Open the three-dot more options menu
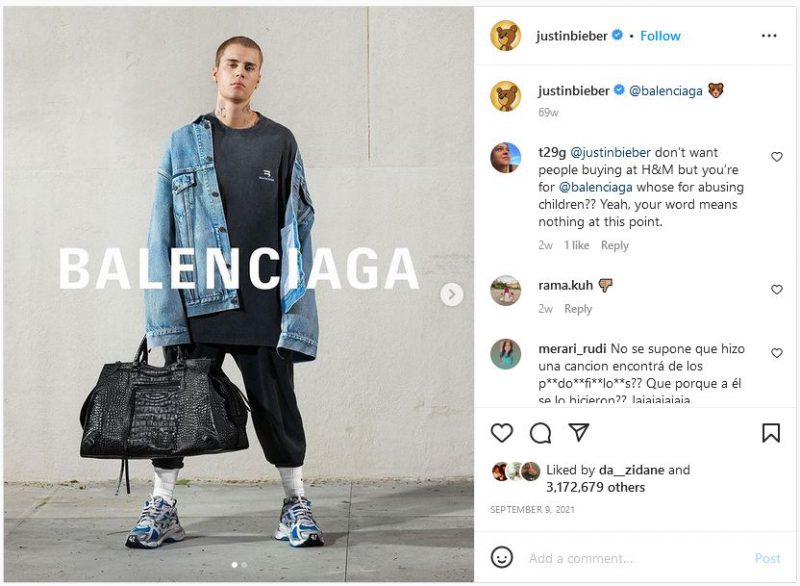This screenshot has height=586, width=800. point(769,36)
